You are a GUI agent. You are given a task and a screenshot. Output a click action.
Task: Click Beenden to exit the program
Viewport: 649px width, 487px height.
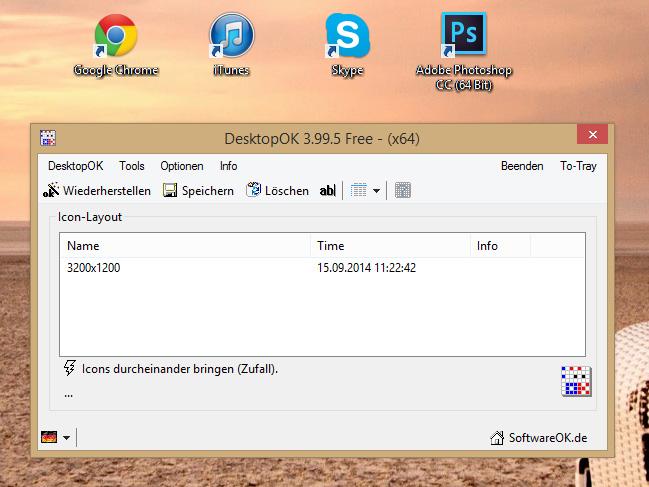(x=522, y=166)
